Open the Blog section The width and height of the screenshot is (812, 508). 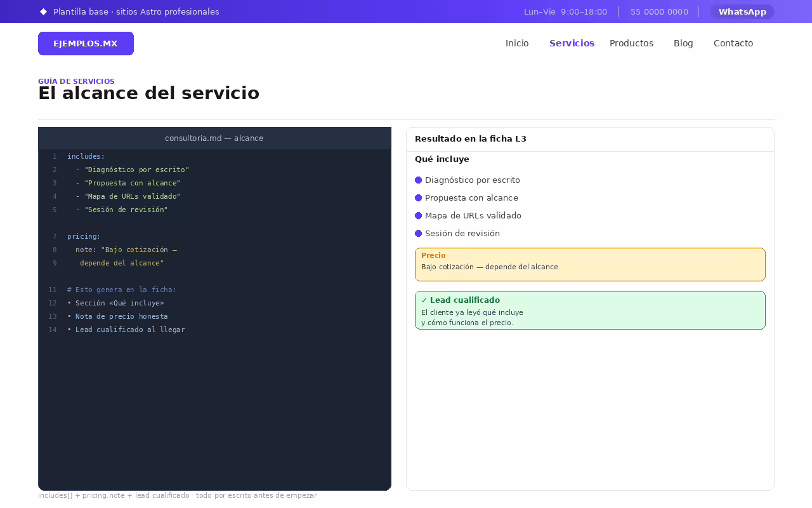pyautogui.click(x=683, y=43)
